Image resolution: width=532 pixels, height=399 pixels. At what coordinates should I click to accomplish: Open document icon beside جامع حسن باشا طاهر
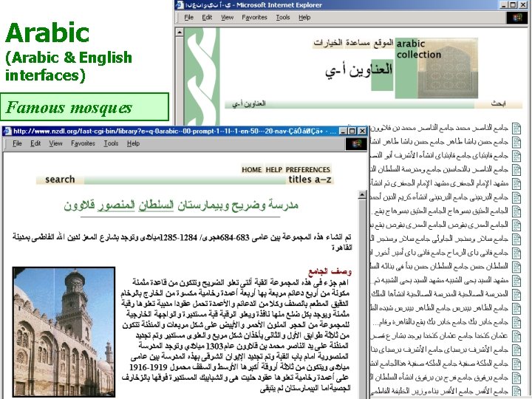516,142
